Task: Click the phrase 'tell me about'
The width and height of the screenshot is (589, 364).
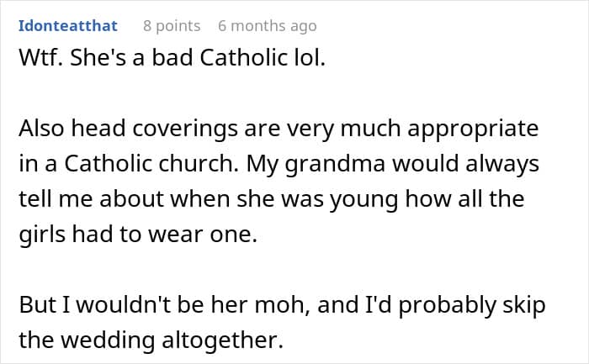Action: tap(91, 199)
